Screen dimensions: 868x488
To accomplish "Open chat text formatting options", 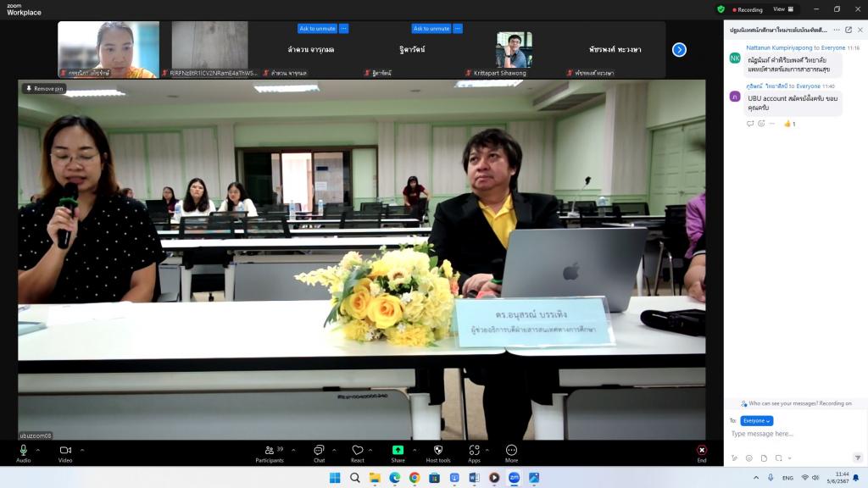I will point(735,458).
